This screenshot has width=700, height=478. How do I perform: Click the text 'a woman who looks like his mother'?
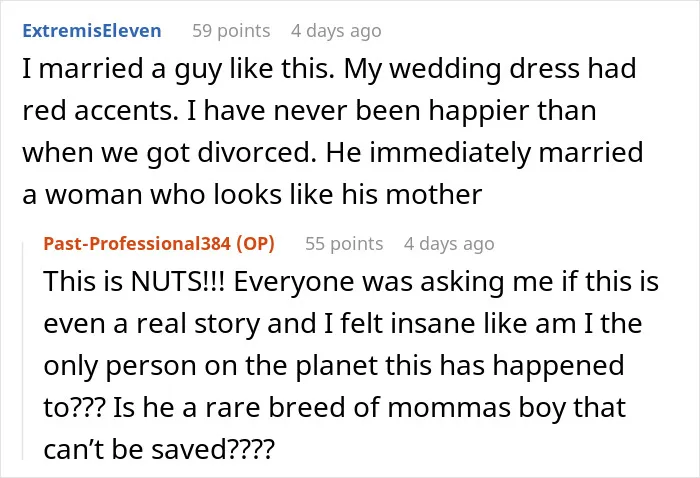pyautogui.click(x=252, y=195)
